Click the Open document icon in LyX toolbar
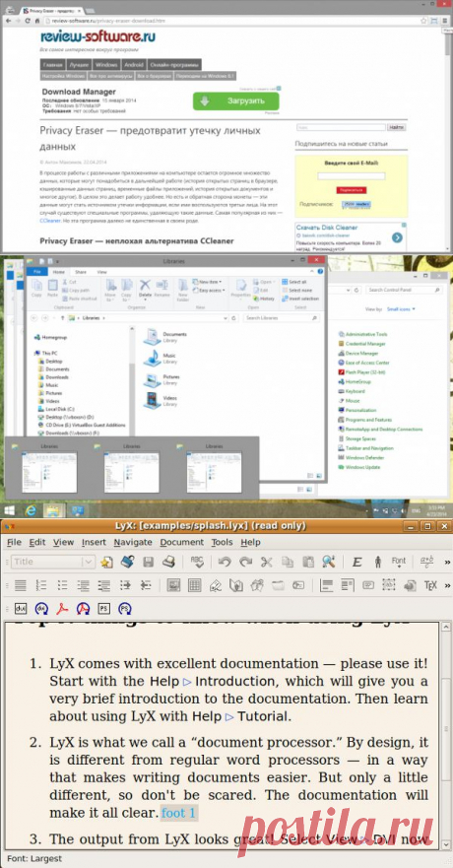 tap(128, 562)
